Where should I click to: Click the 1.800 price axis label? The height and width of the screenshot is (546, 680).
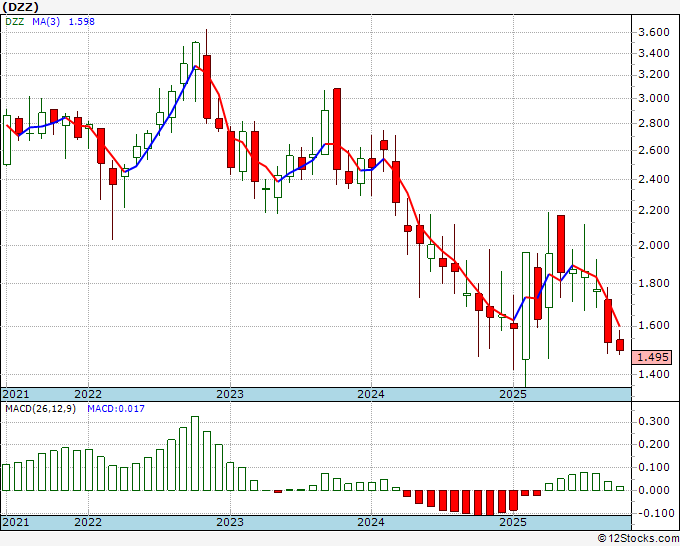(654, 284)
